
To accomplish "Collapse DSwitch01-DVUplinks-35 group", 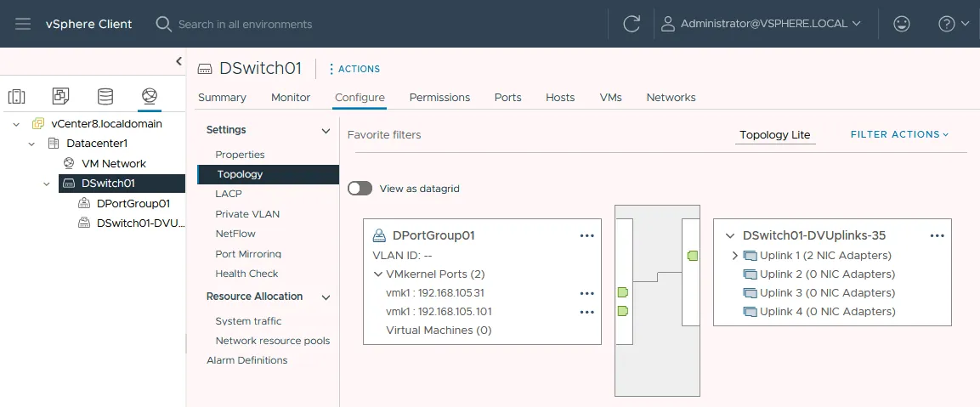I will pyautogui.click(x=729, y=235).
